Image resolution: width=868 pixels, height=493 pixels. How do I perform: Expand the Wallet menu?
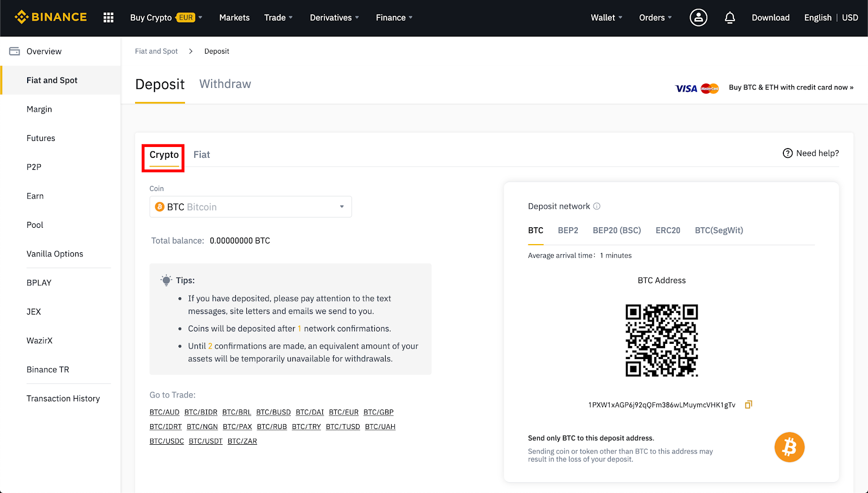click(x=606, y=18)
